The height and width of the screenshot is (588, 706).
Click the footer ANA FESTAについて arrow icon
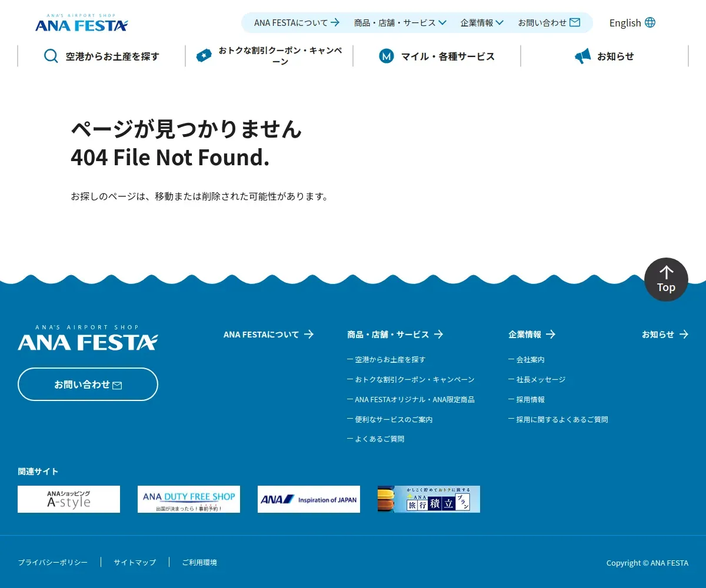309,334
